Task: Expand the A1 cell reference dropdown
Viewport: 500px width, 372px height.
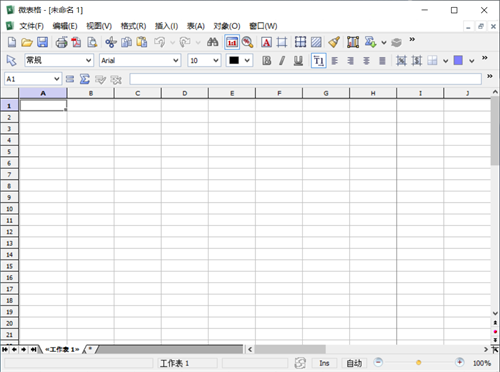Action: (57, 79)
